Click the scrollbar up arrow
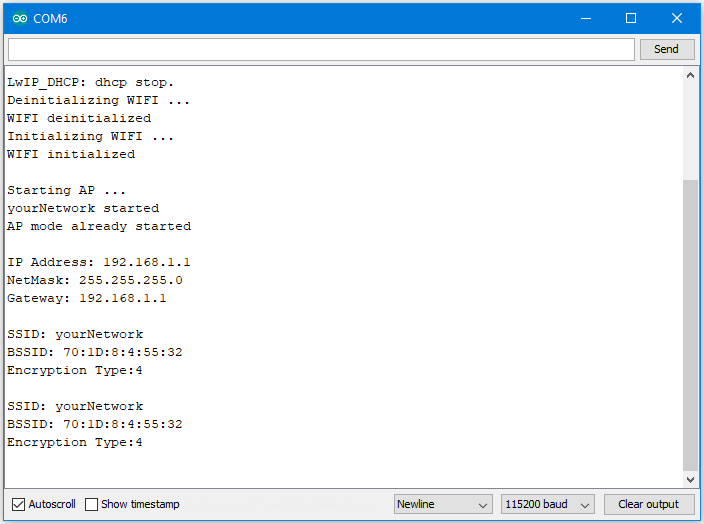704x524 pixels. point(691,75)
